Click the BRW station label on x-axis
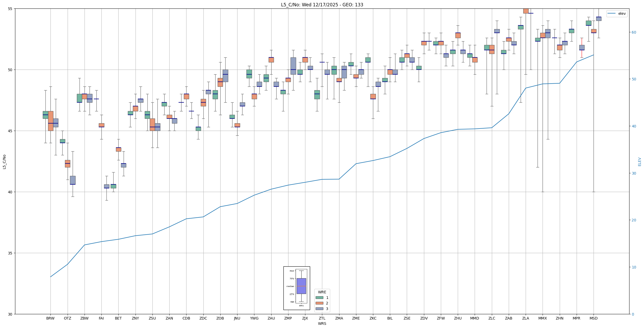 (x=50, y=318)
